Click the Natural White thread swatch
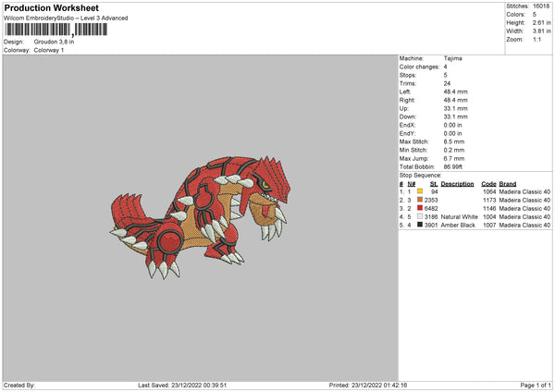Viewport: 555px width, 392px height. coord(420,216)
